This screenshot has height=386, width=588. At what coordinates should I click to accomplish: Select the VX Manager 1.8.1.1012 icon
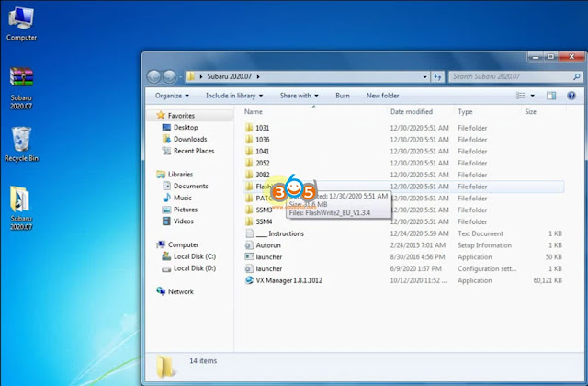[x=249, y=280]
